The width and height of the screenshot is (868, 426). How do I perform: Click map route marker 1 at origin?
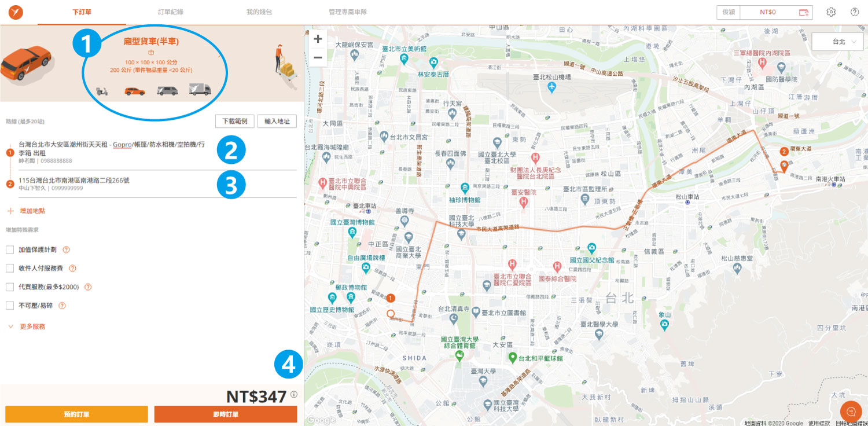click(x=390, y=298)
